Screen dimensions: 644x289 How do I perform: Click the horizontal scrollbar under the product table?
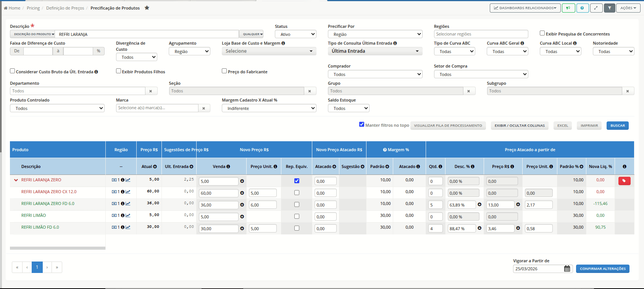point(58,248)
